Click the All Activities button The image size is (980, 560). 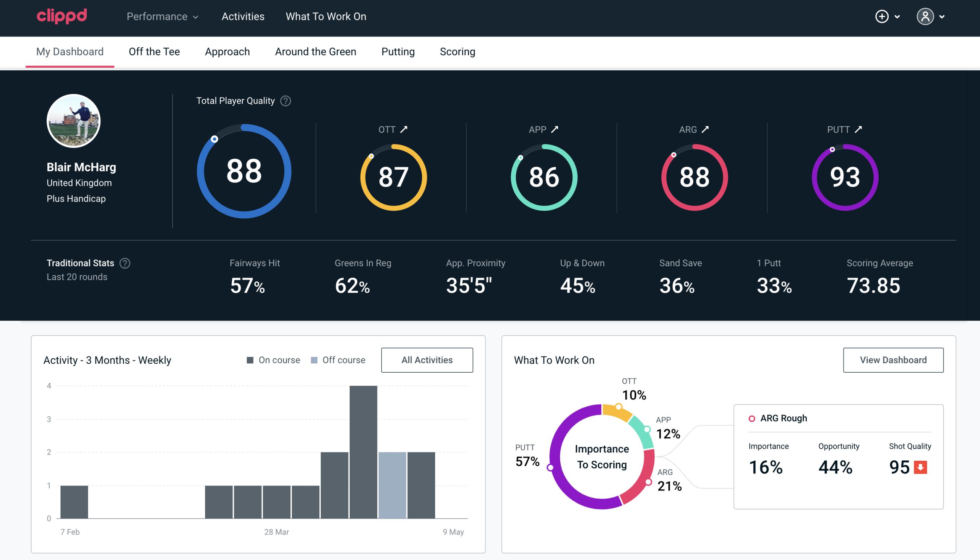[427, 360]
